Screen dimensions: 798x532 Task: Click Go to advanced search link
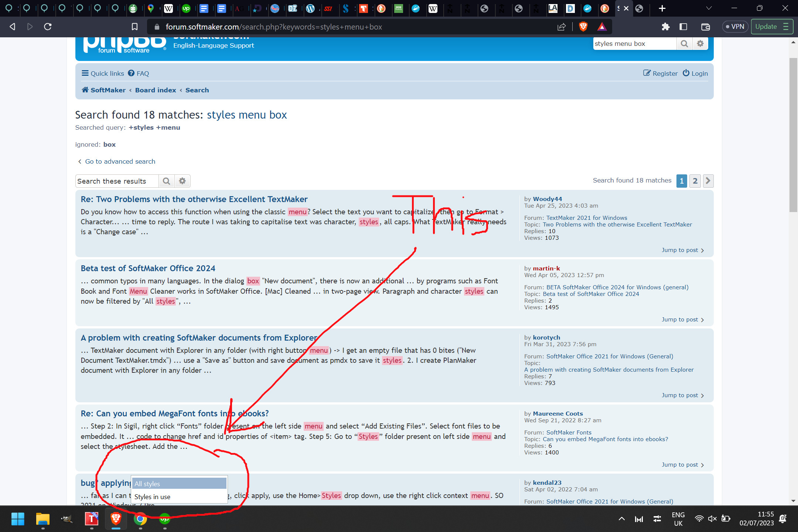click(120, 161)
